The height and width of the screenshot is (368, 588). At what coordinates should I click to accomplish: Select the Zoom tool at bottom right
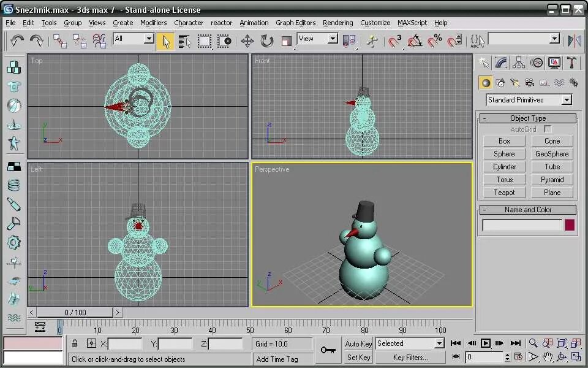pos(533,342)
